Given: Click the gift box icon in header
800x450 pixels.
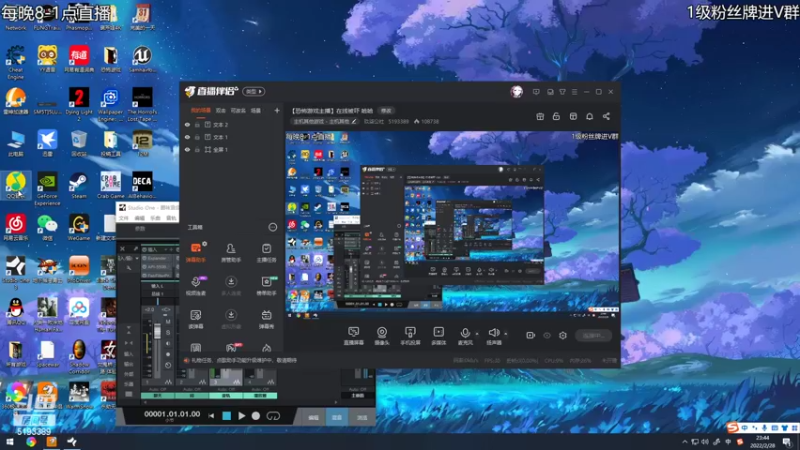Looking at the screenshot, I should click(x=540, y=116).
